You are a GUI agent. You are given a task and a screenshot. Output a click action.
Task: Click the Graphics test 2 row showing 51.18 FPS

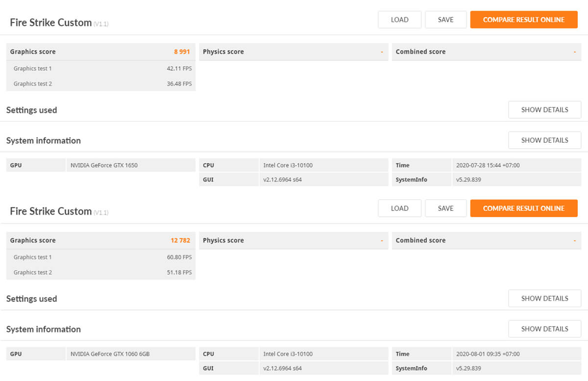tap(100, 273)
